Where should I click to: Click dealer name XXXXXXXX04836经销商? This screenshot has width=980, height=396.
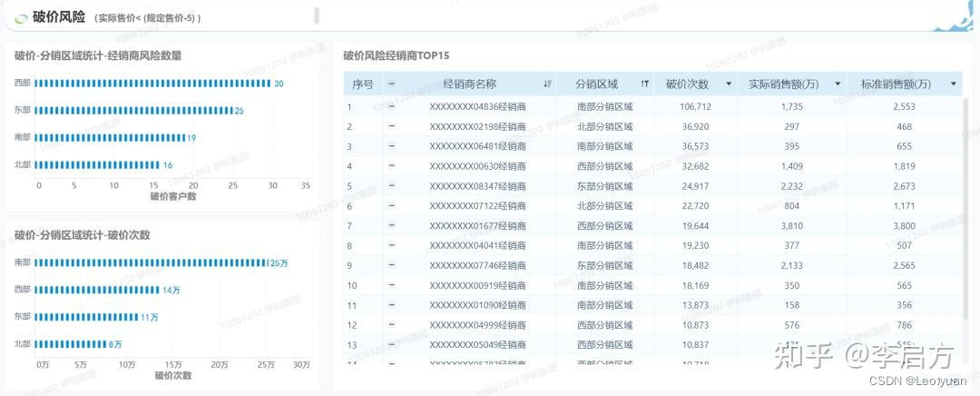pyautogui.click(x=477, y=106)
